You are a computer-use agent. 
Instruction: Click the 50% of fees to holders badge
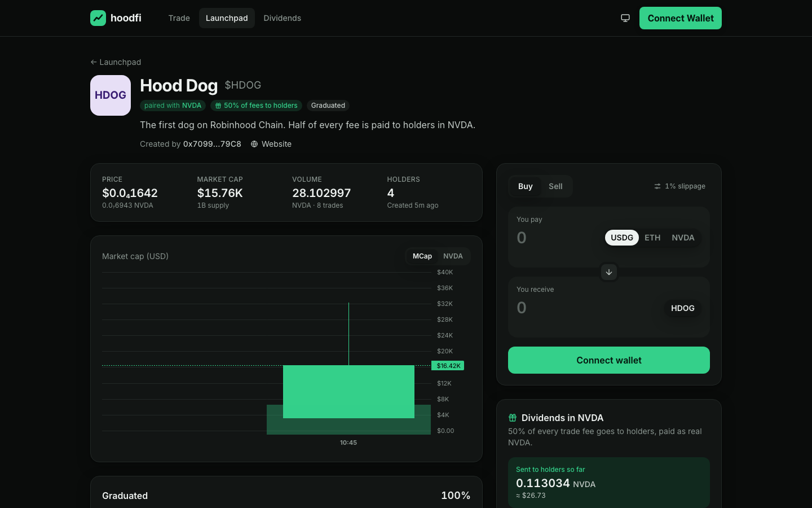pyautogui.click(x=256, y=106)
